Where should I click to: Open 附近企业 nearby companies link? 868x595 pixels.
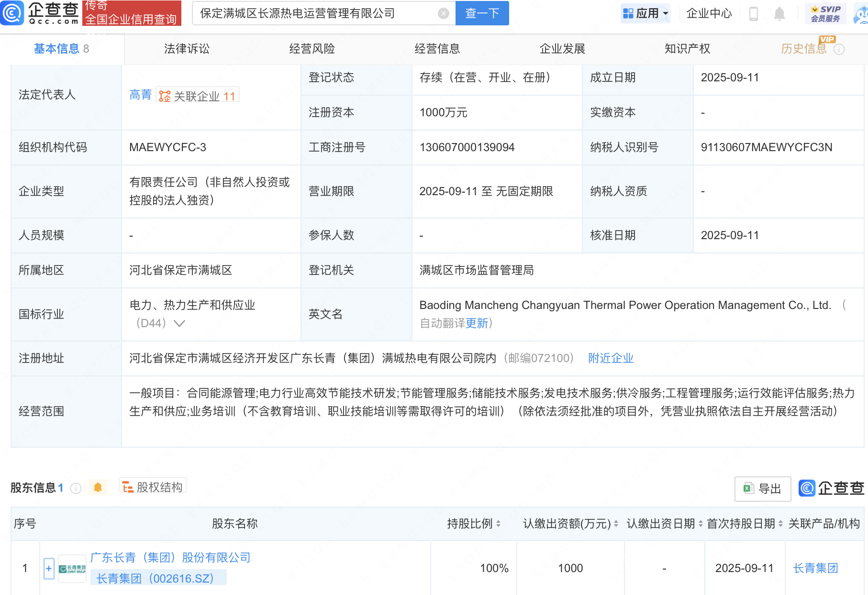pyautogui.click(x=611, y=358)
